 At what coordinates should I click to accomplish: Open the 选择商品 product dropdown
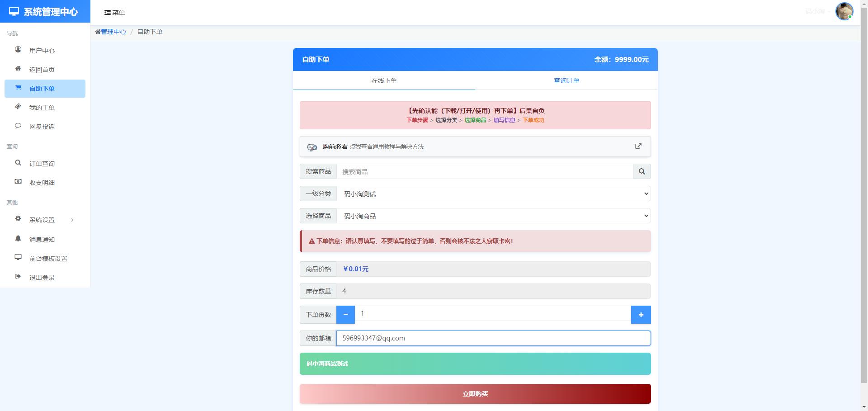point(493,216)
